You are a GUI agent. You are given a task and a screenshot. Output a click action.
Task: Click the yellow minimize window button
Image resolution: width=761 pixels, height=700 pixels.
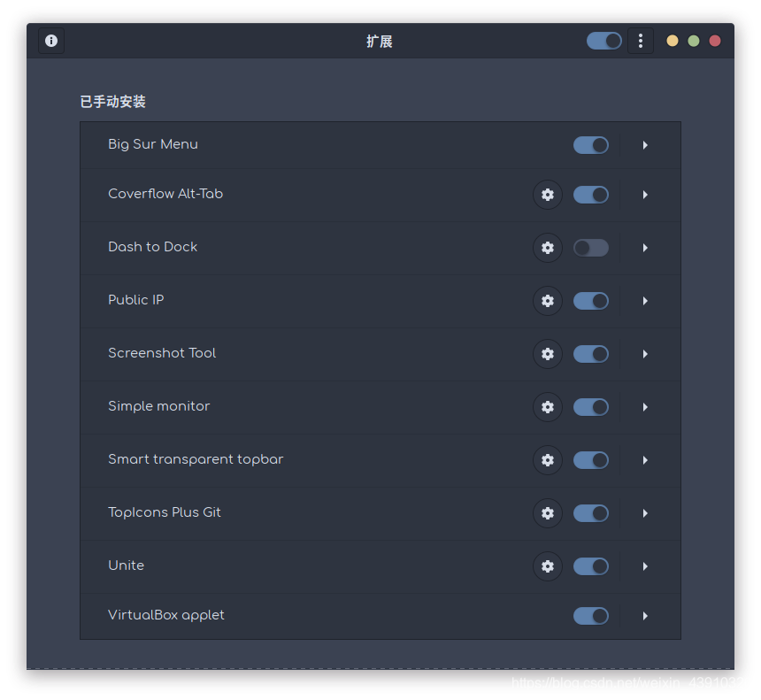(x=673, y=41)
